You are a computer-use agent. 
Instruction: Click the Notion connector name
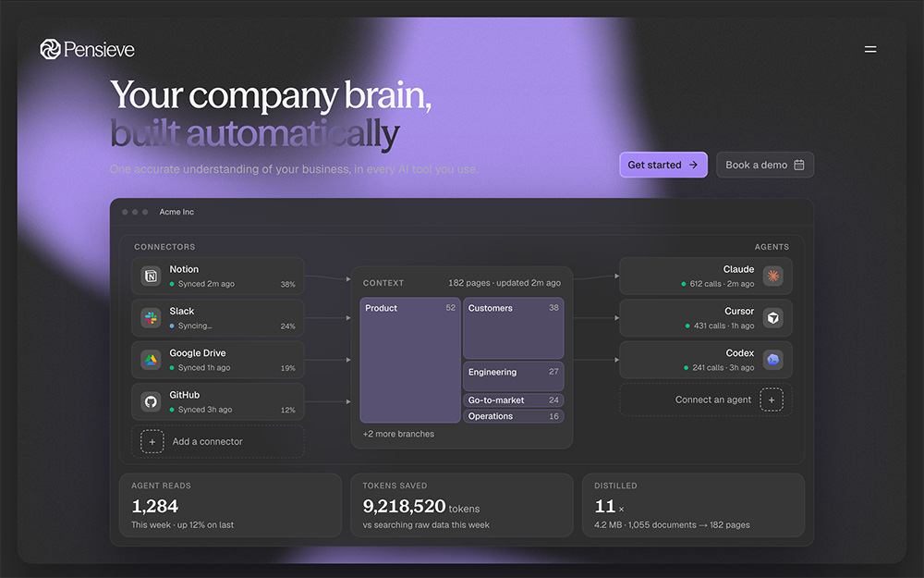184,269
